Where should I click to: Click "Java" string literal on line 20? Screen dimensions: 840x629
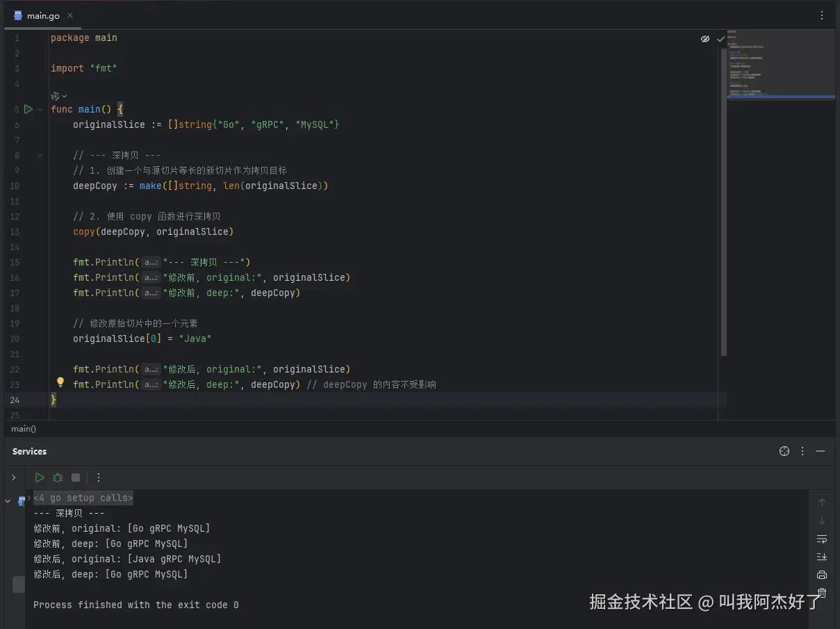[195, 338]
